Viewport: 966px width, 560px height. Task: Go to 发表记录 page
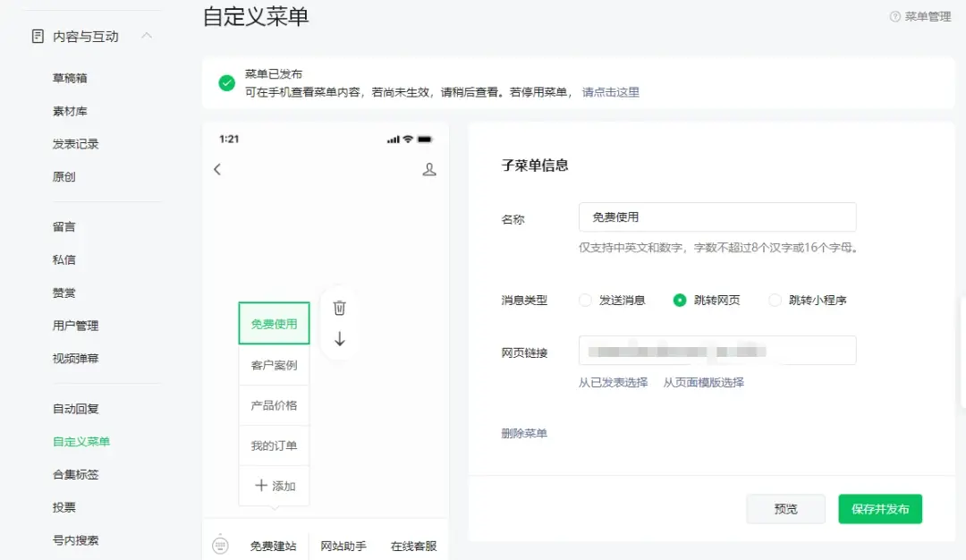coord(75,144)
